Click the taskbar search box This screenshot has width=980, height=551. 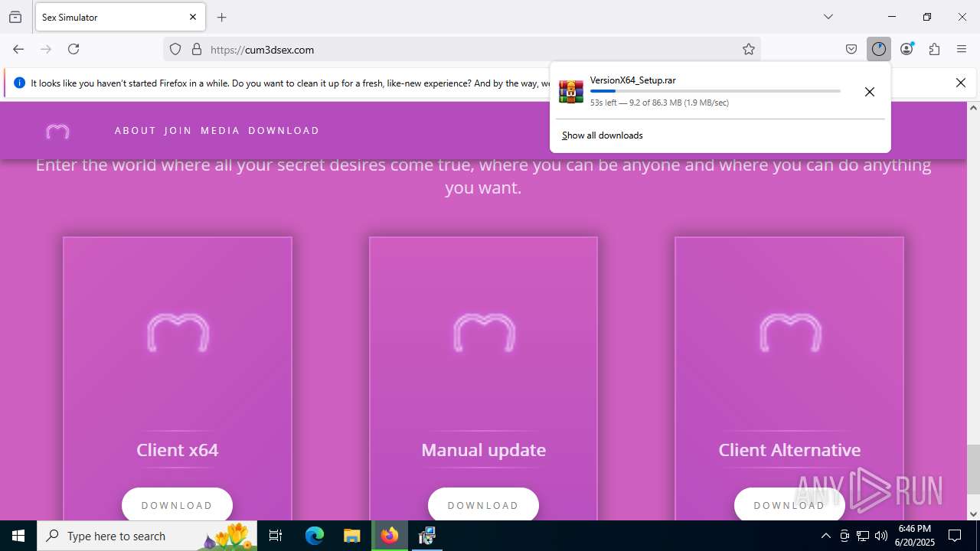(x=149, y=536)
